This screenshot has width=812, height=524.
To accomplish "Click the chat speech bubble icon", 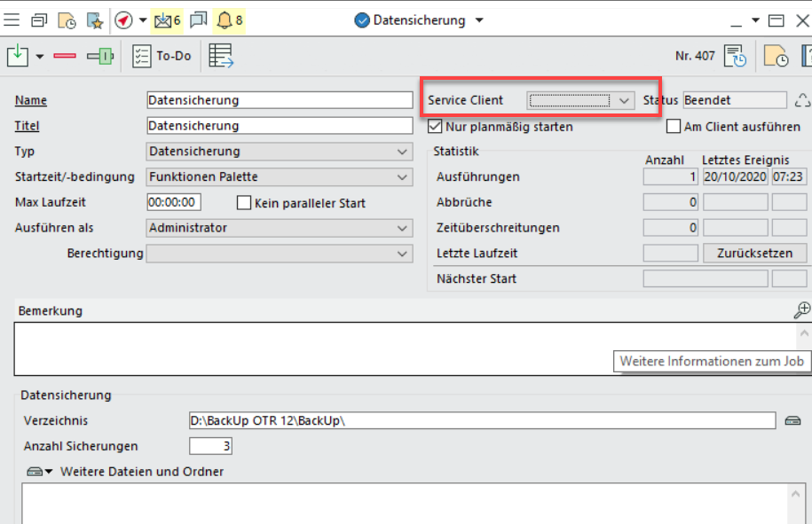I will 199,20.
